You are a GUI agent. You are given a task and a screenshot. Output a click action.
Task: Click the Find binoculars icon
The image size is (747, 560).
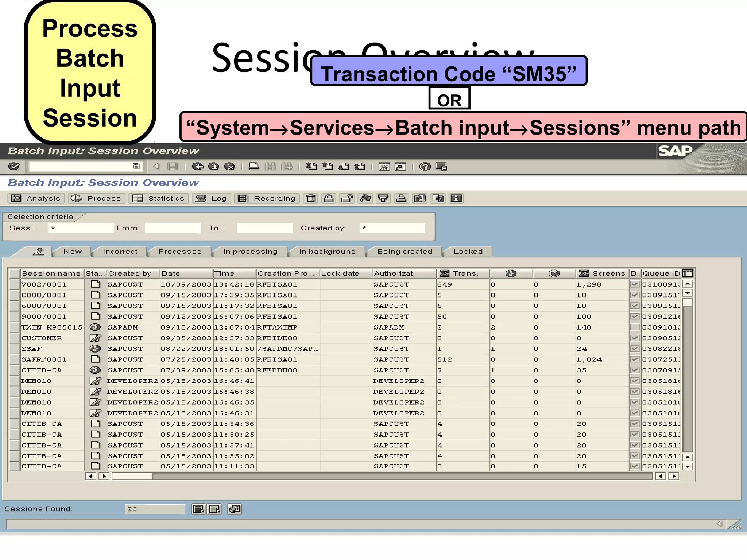click(270, 167)
